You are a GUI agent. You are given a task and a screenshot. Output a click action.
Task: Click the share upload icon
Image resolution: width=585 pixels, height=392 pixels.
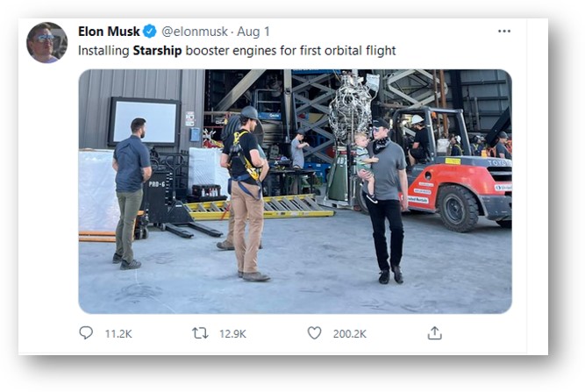(434, 333)
